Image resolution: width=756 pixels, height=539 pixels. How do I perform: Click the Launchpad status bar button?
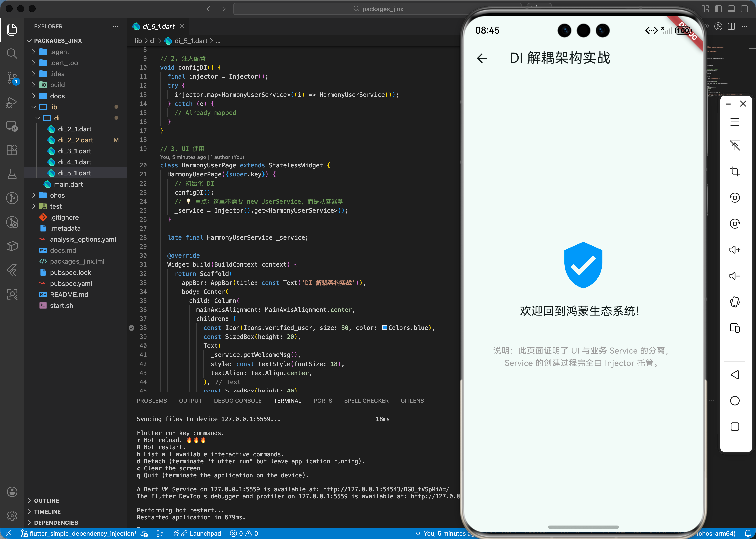(205, 533)
